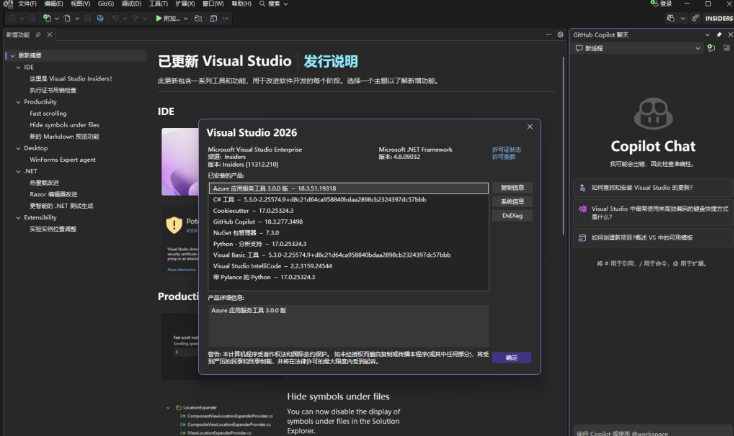Click the copy info button in about dialog
Screen dimensions: 734x436
click(x=512, y=188)
